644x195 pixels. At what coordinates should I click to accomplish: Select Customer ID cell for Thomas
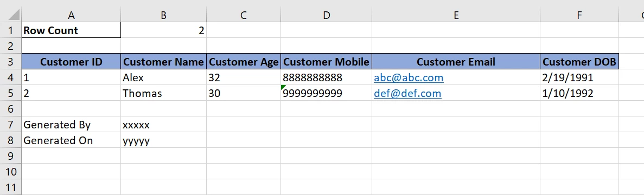tap(71, 93)
